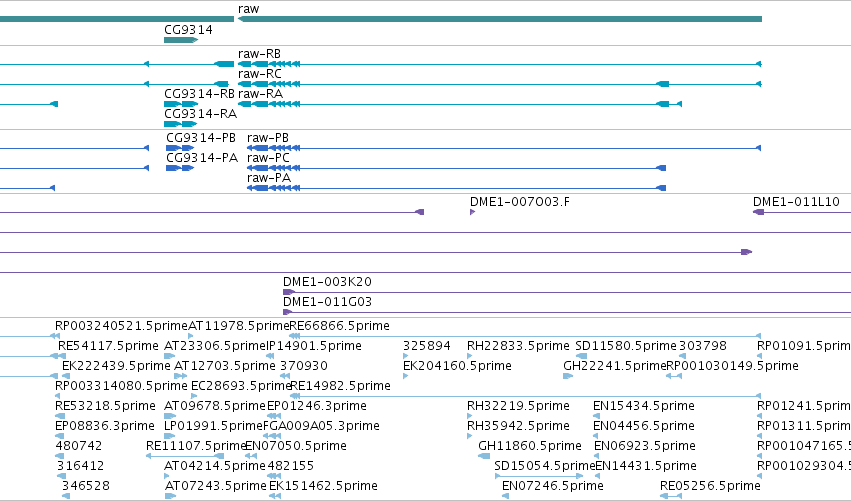The image size is (851, 501).
Task: Click the CG9314-RB transcript label
Action: pos(199,93)
